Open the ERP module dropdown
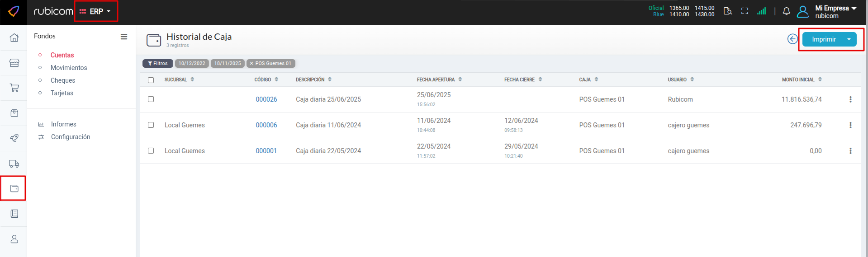 pyautogui.click(x=95, y=11)
